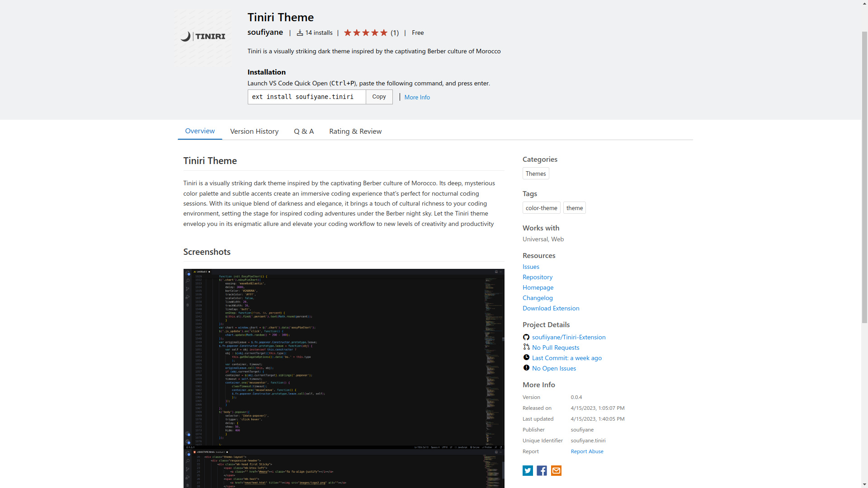The width and height of the screenshot is (868, 488).
Task: Select the color-theme tag
Action: coord(541,208)
